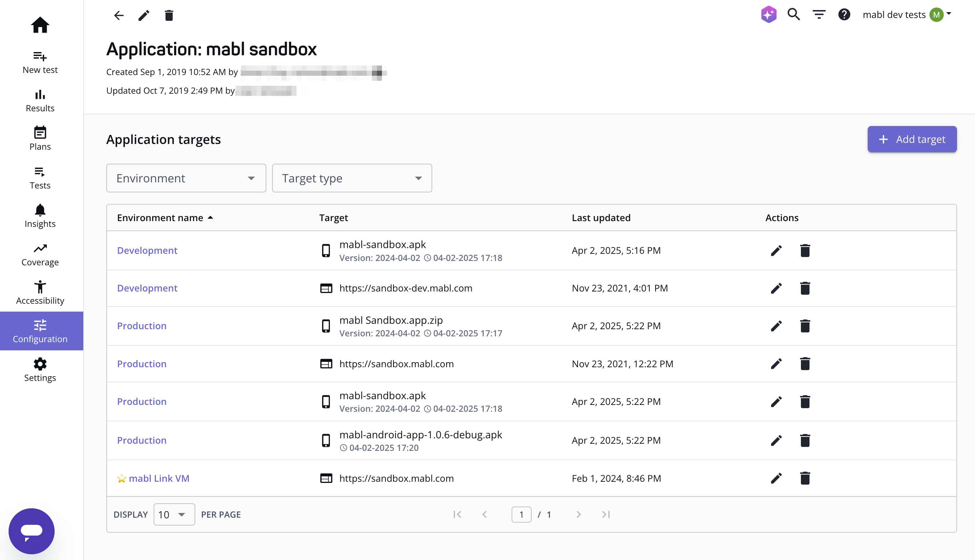975x560 pixels.
Task: Open the mabl Link VM environment
Action: click(x=159, y=478)
